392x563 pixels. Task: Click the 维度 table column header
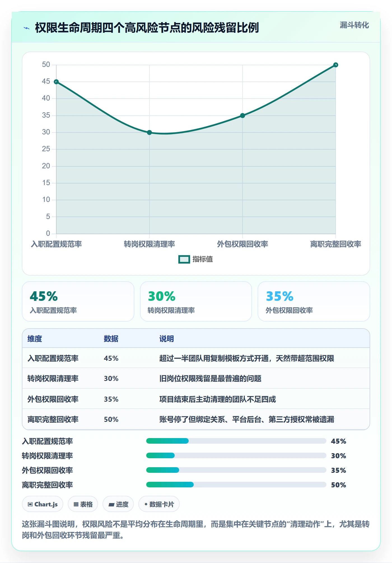coord(35,339)
